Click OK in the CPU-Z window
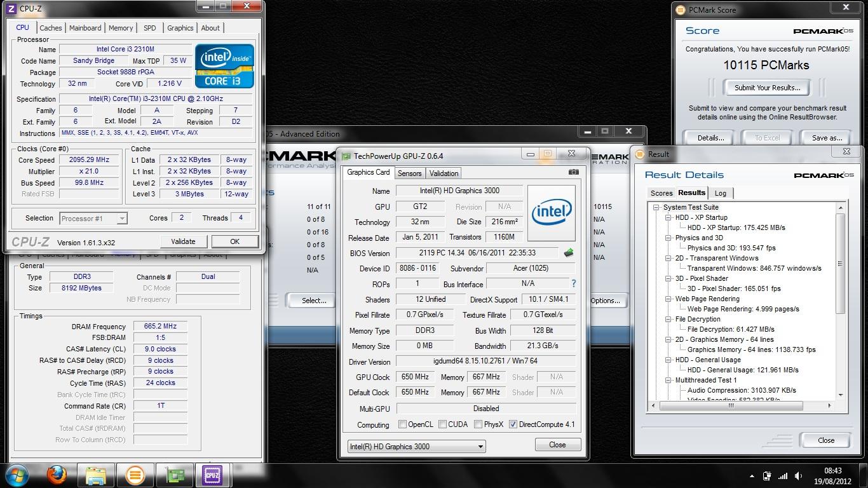Image resolution: width=868 pixels, height=488 pixels. click(234, 241)
